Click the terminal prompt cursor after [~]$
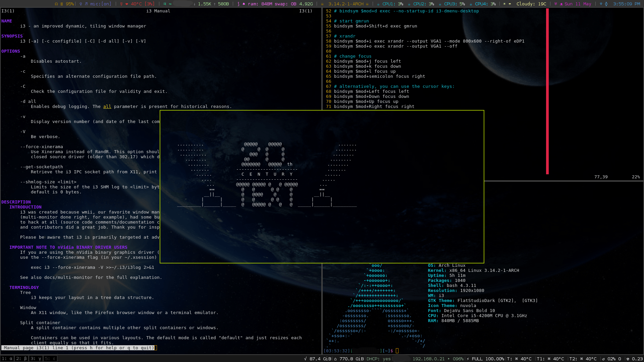Image resolution: width=644 pixels, height=362 pixels. (397, 351)
